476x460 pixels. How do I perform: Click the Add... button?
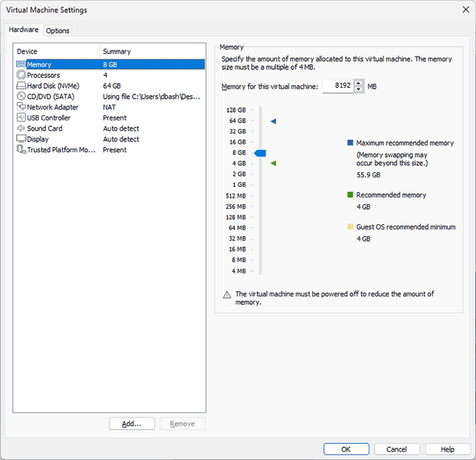coord(132,423)
